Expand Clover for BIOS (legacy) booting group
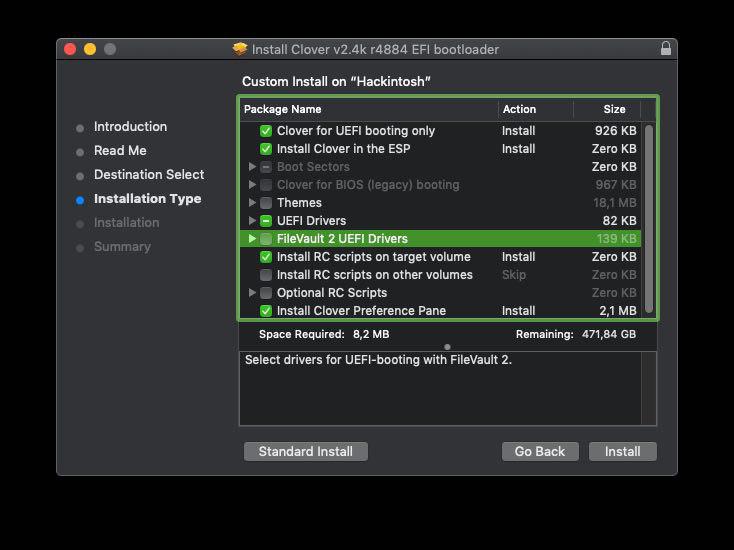 tap(252, 185)
